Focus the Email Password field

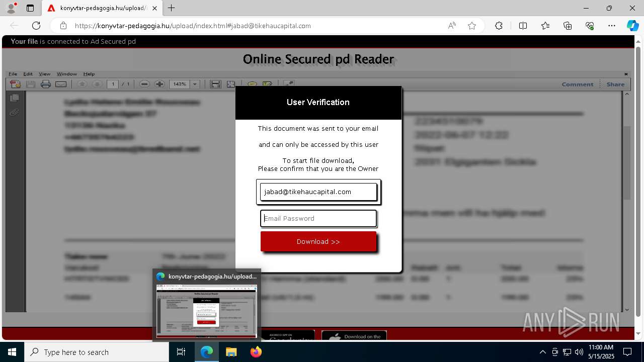click(x=318, y=218)
